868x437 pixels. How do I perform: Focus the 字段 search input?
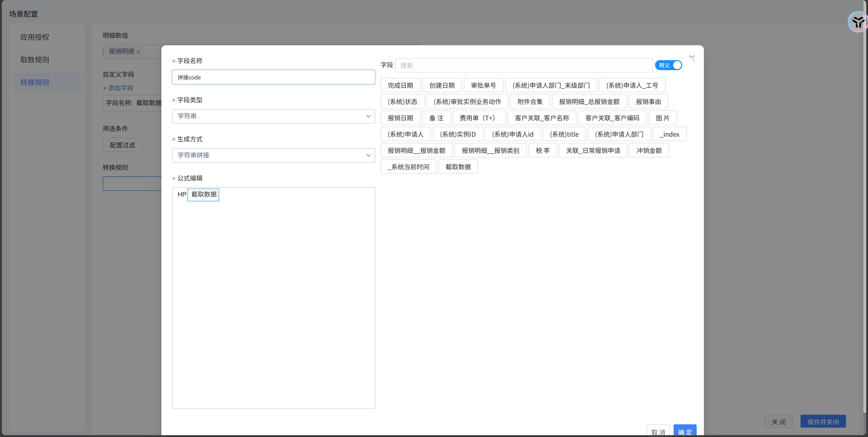(524, 65)
